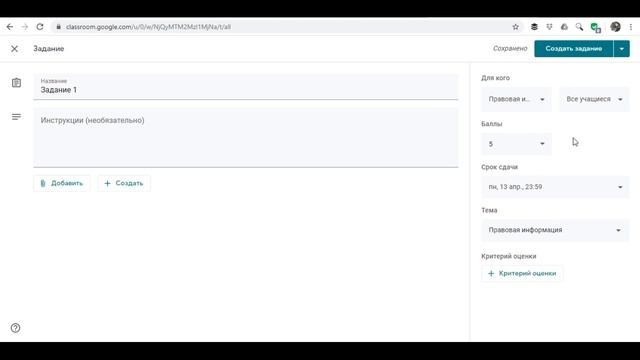Click the Инструкции instructions field
Viewport: 640px width, 360px height.
point(246,138)
